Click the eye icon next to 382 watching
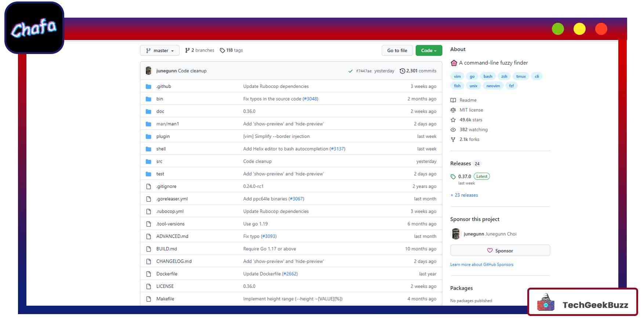The image size is (644, 320). pos(453,130)
